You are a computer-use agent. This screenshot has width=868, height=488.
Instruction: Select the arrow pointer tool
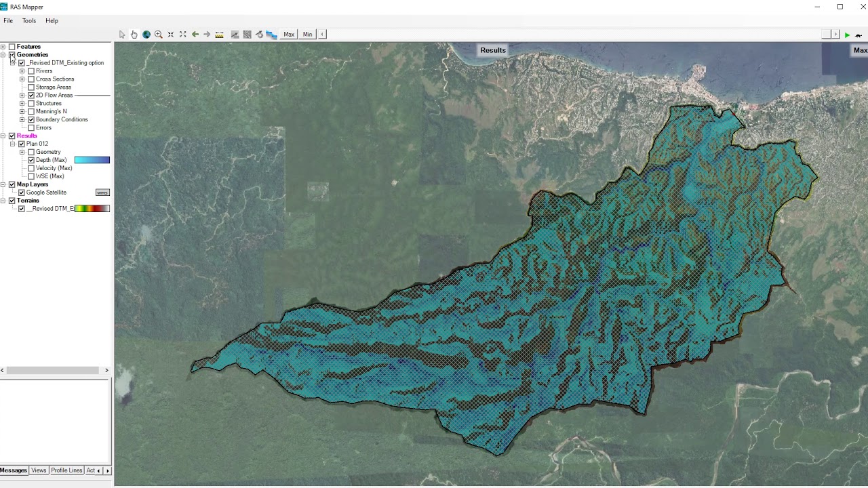click(122, 35)
